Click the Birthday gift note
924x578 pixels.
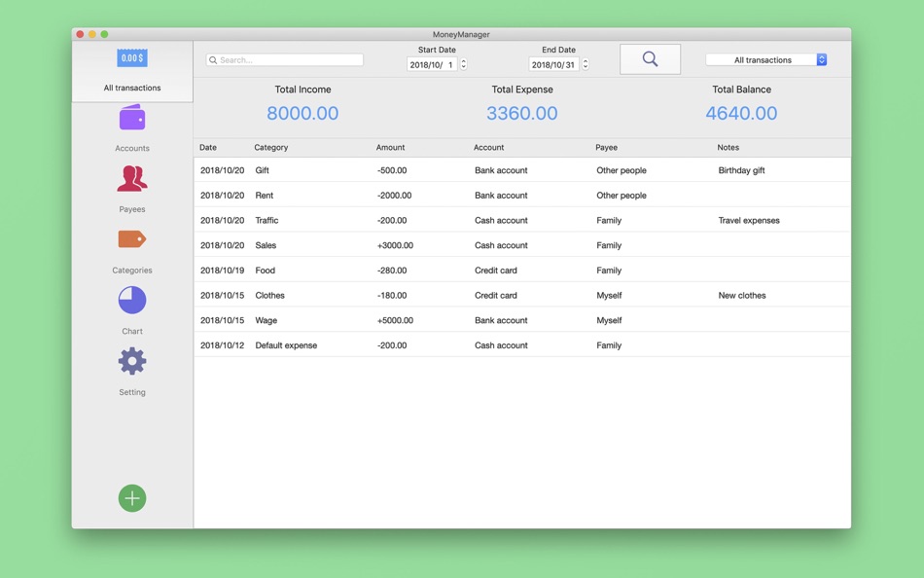(x=741, y=170)
